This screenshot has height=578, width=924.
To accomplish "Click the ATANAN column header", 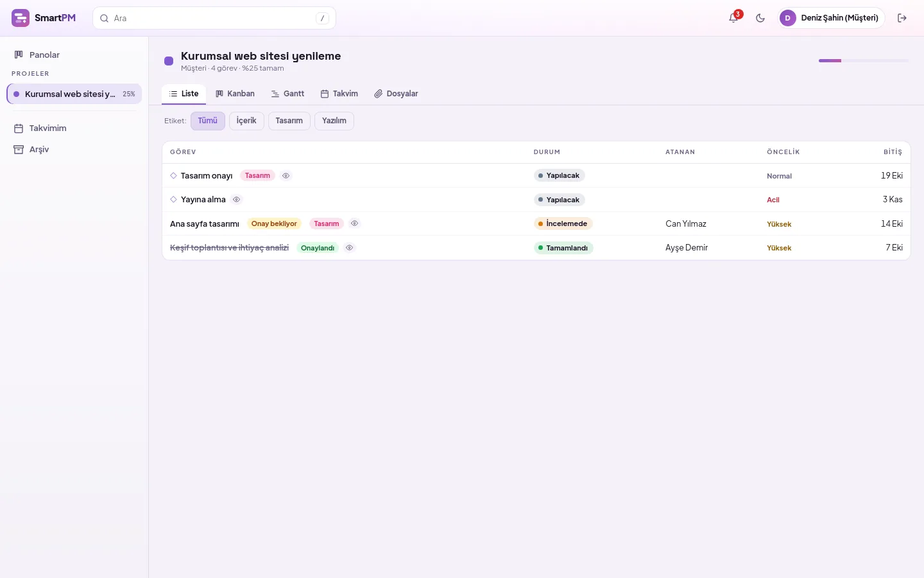I will point(680,152).
